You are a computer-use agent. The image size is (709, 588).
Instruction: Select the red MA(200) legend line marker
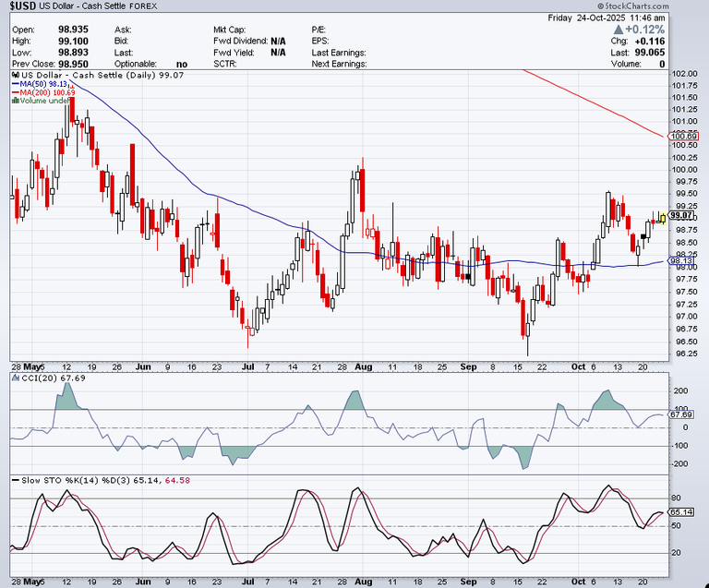click(x=15, y=92)
